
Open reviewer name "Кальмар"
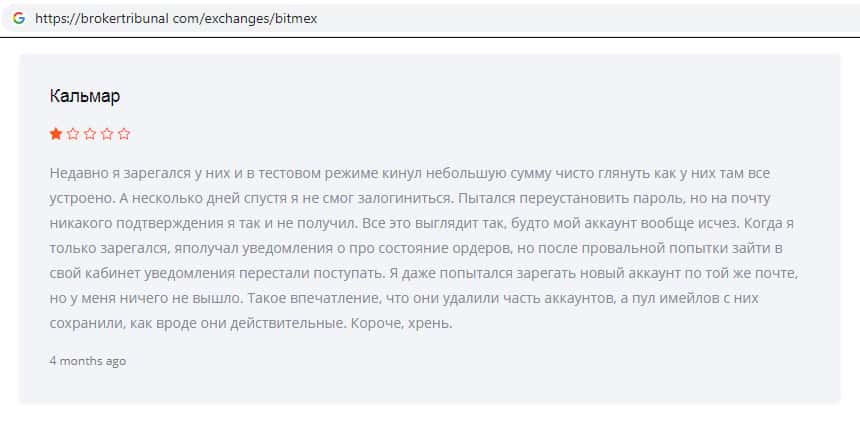(84, 97)
